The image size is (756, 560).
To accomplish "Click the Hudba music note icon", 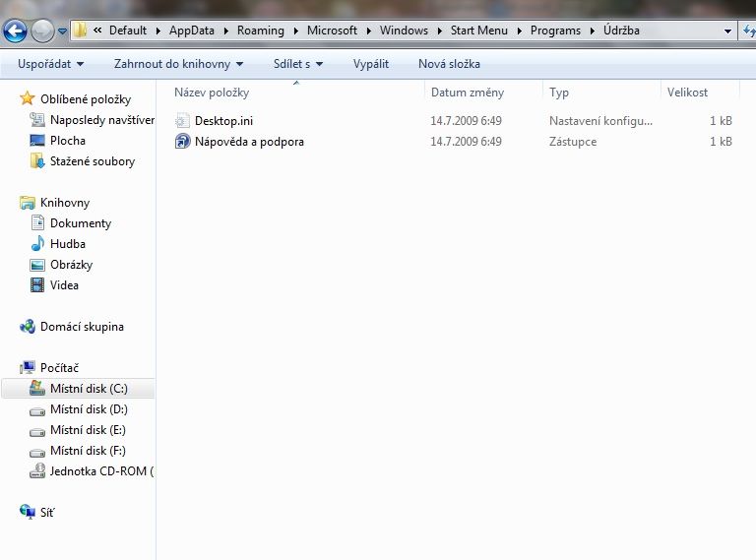I will tap(37, 243).
